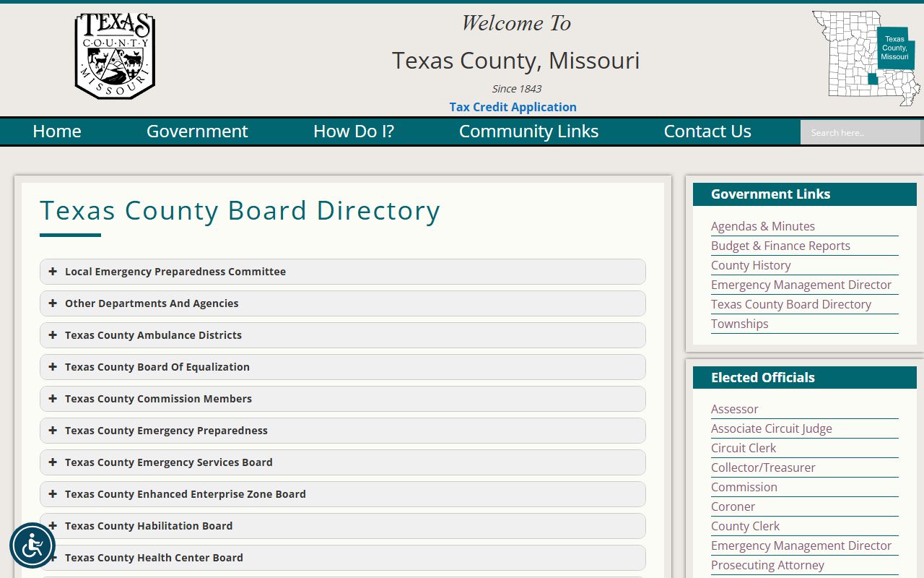Open the Townships link
This screenshot has height=578, width=924.
(739, 324)
